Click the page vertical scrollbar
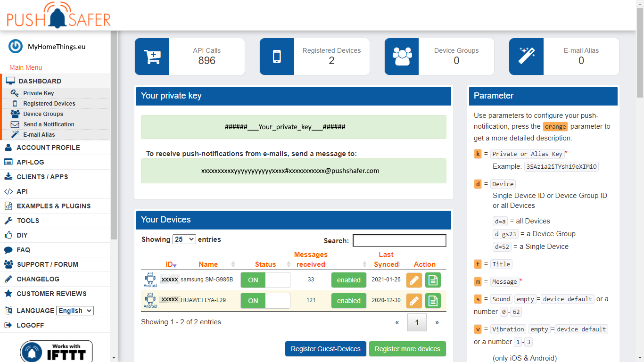 (x=640, y=52)
